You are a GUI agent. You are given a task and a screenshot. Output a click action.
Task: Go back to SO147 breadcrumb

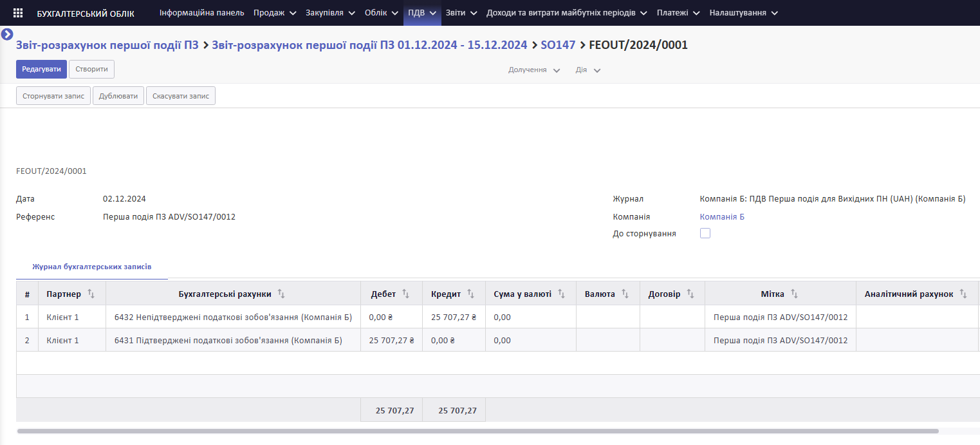[558, 45]
